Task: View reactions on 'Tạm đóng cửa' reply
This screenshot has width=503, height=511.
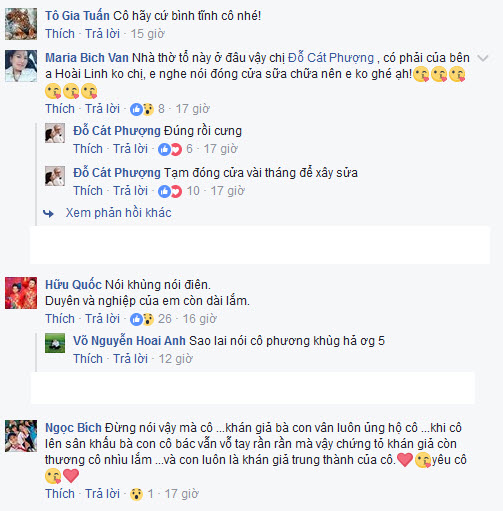Action: pos(178,191)
